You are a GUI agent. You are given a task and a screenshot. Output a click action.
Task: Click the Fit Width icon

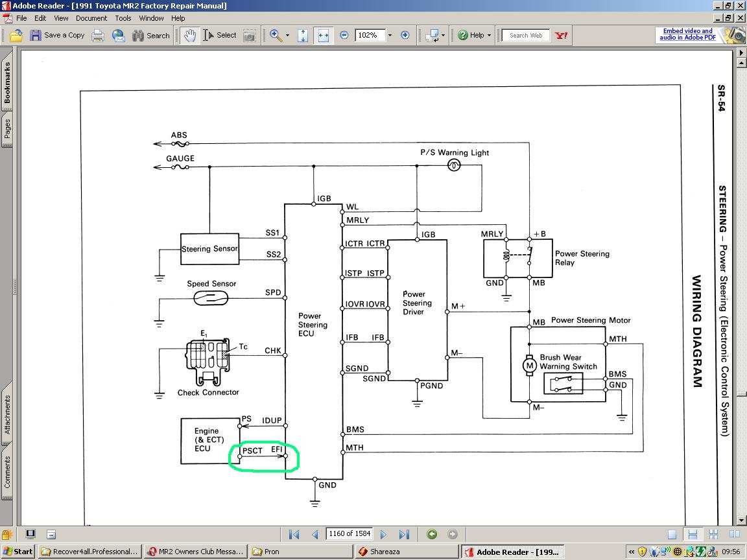pos(323,36)
